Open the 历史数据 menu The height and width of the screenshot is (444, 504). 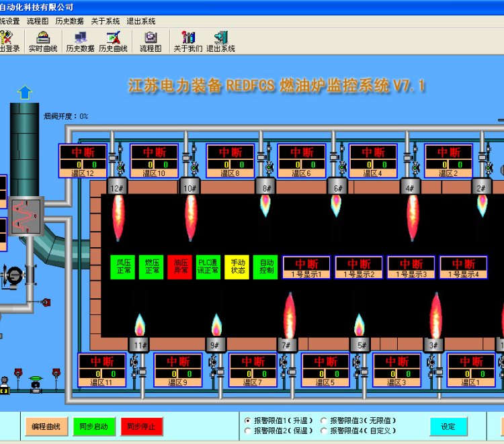[69, 21]
